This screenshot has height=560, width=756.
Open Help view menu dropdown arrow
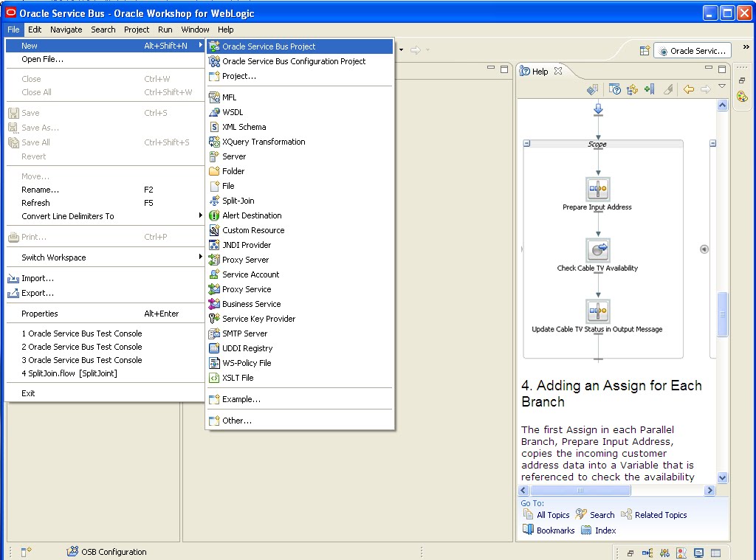(x=722, y=86)
